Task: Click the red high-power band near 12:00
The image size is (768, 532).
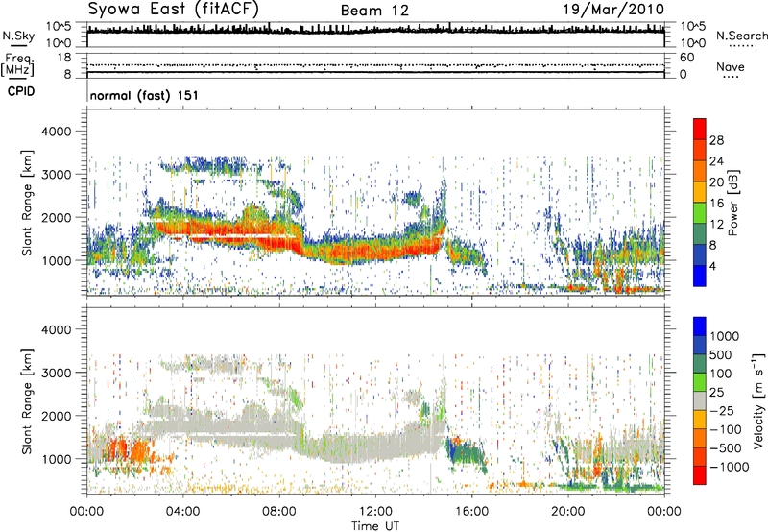Action: pos(375,253)
